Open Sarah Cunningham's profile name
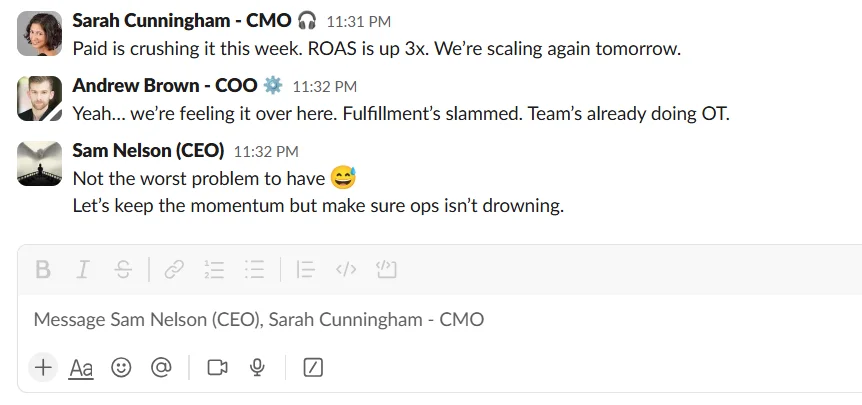862x405 pixels. pyautogui.click(x=181, y=20)
